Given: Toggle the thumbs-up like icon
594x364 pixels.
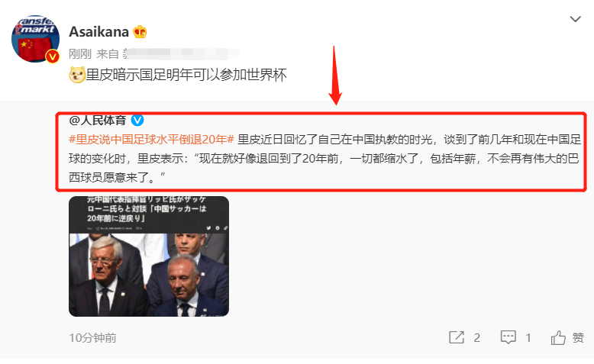Looking at the screenshot, I should (558, 337).
